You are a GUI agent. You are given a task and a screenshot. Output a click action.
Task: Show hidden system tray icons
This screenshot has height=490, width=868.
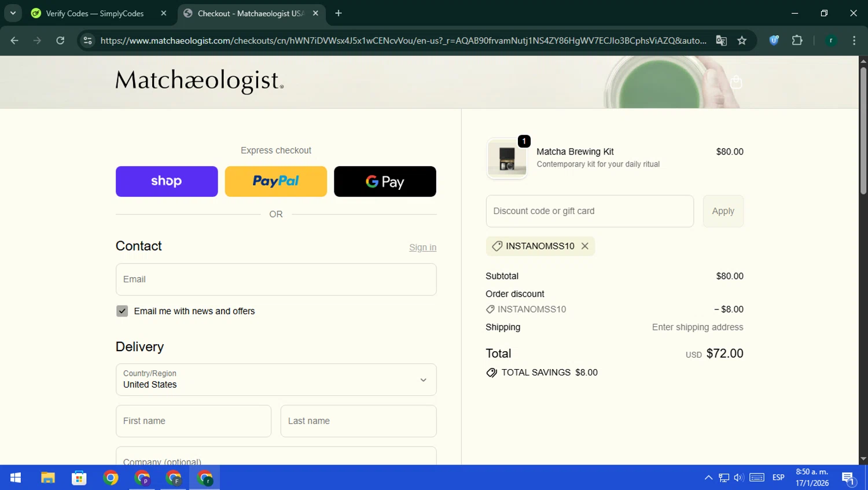point(708,478)
